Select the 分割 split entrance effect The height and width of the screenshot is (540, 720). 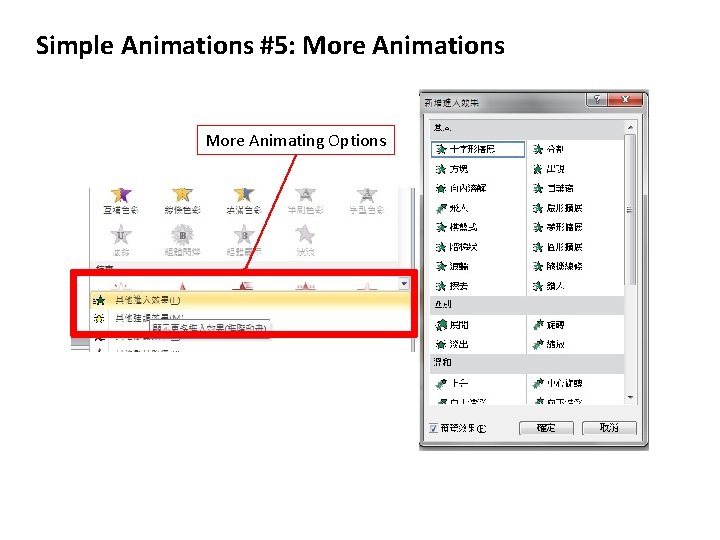coord(548,149)
